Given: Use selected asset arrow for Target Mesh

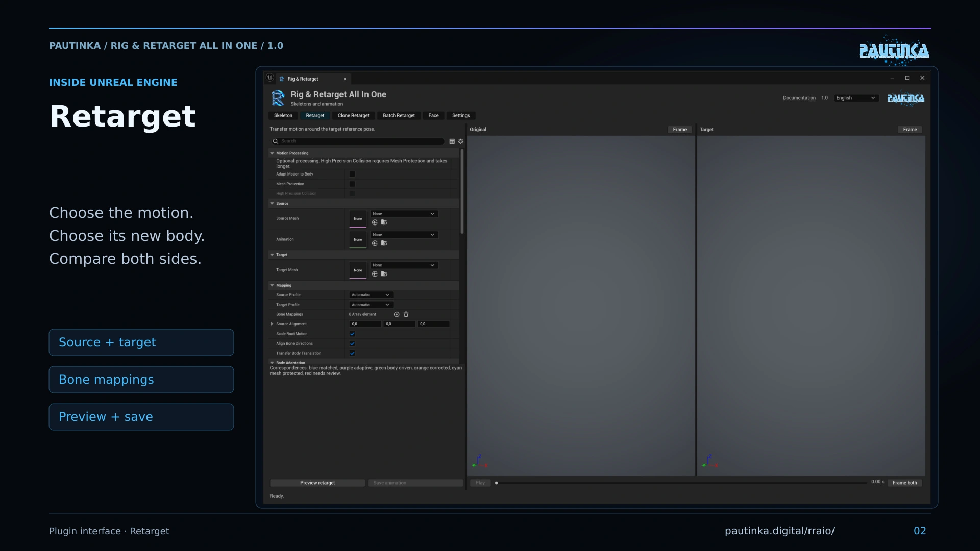Looking at the screenshot, I should (375, 274).
